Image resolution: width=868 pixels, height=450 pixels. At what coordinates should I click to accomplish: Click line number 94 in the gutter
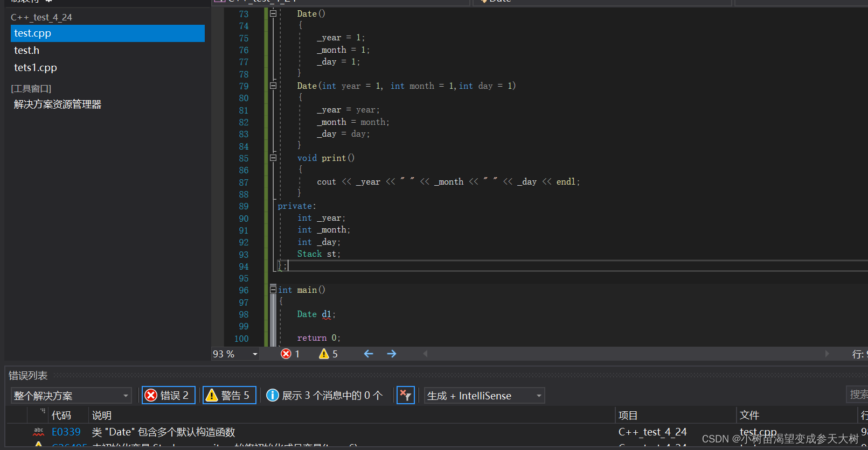click(x=244, y=266)
